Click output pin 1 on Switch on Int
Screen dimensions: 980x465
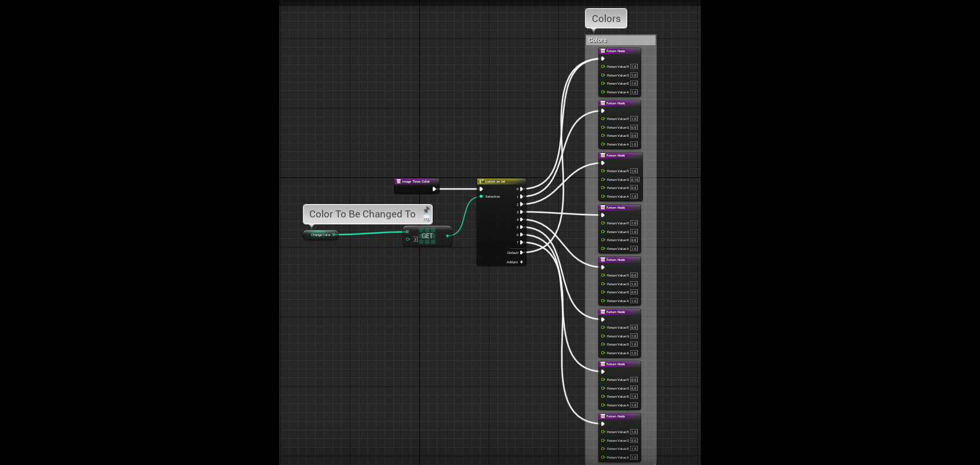point(521,197)
